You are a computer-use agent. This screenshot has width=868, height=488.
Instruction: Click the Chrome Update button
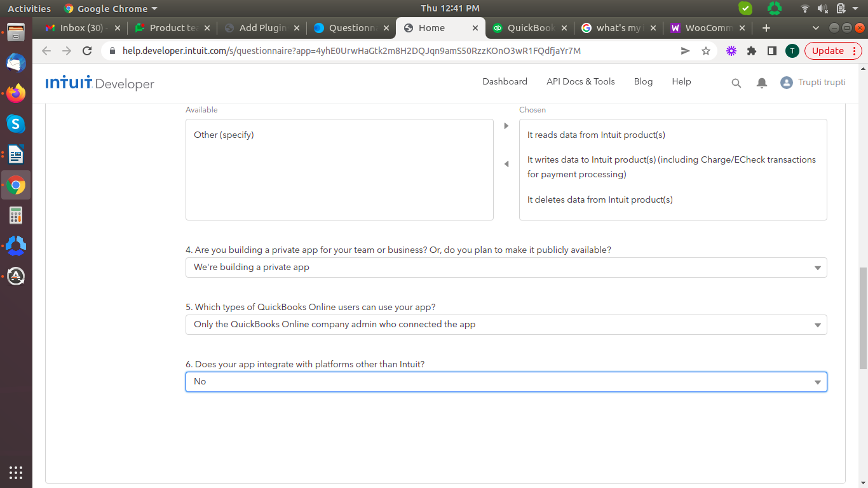828,51
